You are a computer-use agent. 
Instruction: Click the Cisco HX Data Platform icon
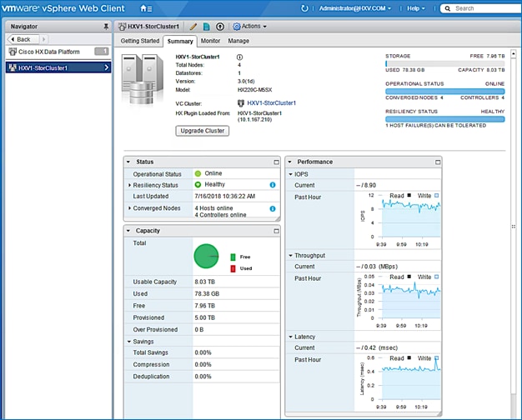click(13, 52)
